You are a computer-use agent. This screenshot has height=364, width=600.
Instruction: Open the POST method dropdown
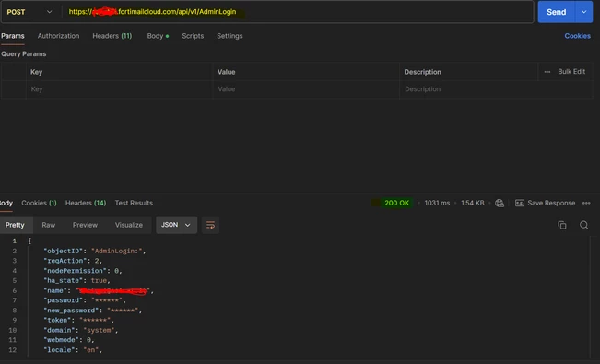pyautogui.click(x=29, y=12)
